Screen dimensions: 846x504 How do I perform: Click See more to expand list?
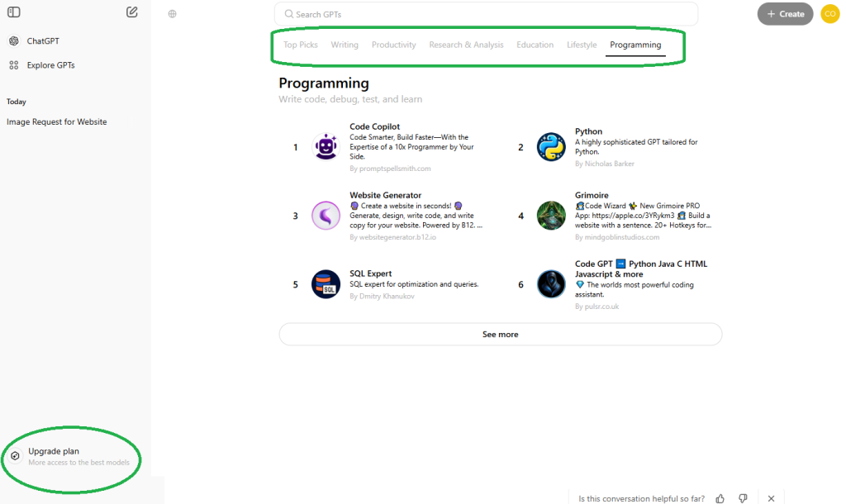[x=500, y=334]
